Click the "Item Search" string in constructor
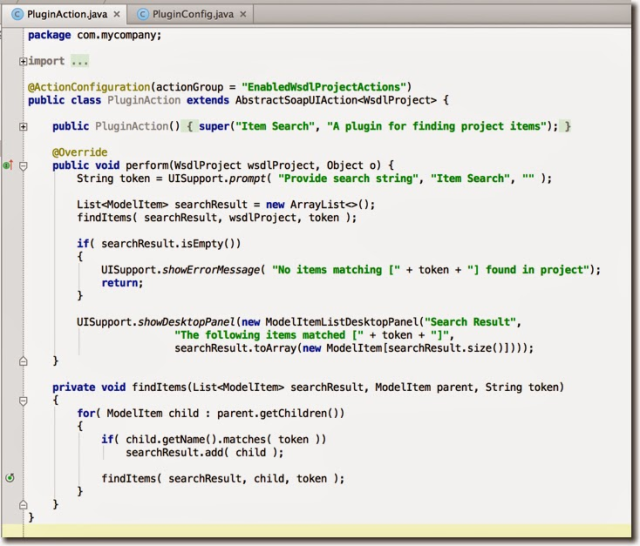Image resolution: width=640 pixels, height=546 pixels. pos(275,126)
